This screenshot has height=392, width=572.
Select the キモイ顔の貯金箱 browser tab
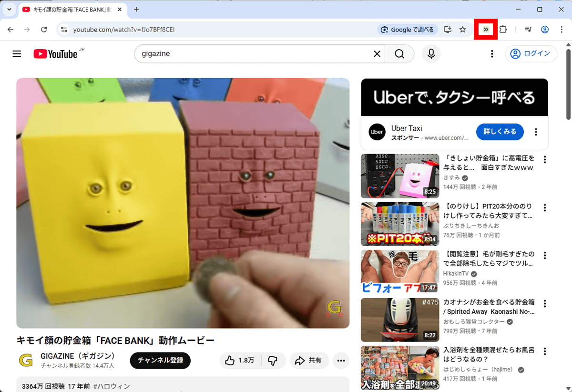[71, 10]
